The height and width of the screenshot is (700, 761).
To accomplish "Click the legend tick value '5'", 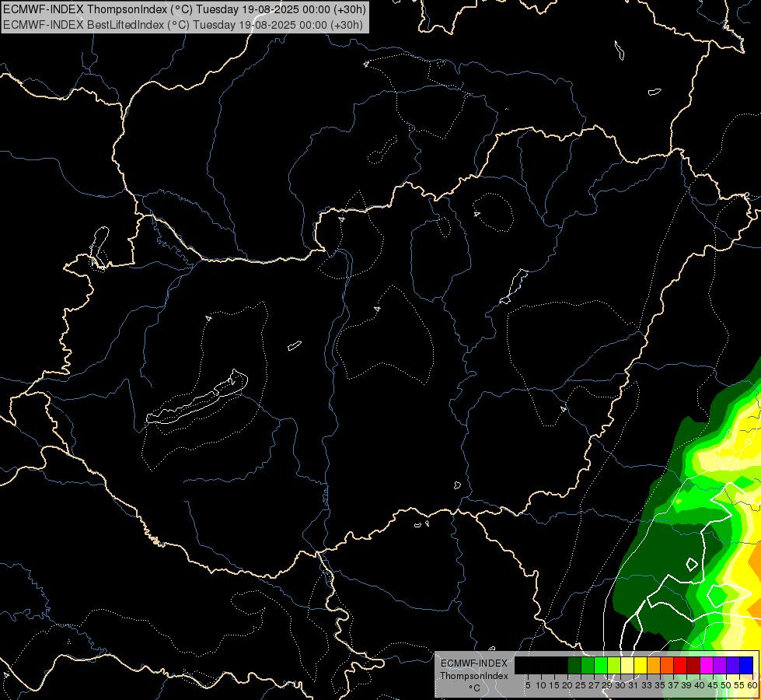I will click(x=528, y=685).
